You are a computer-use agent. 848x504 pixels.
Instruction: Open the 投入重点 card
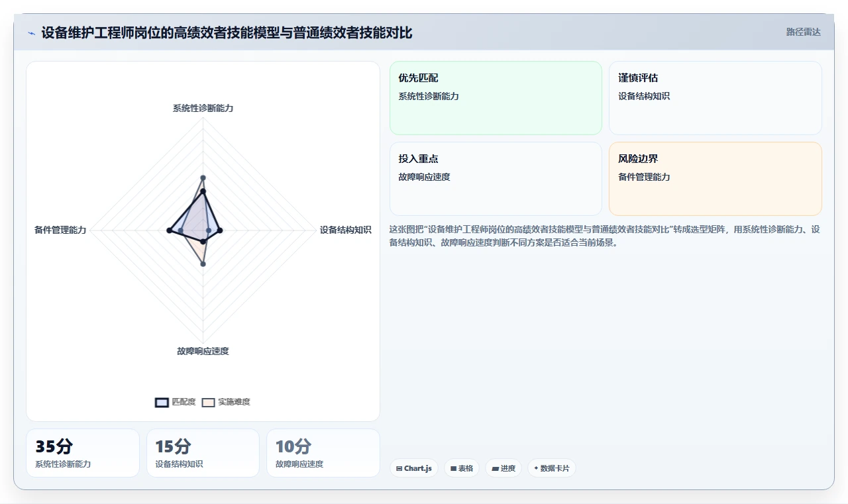pos(496,179)
